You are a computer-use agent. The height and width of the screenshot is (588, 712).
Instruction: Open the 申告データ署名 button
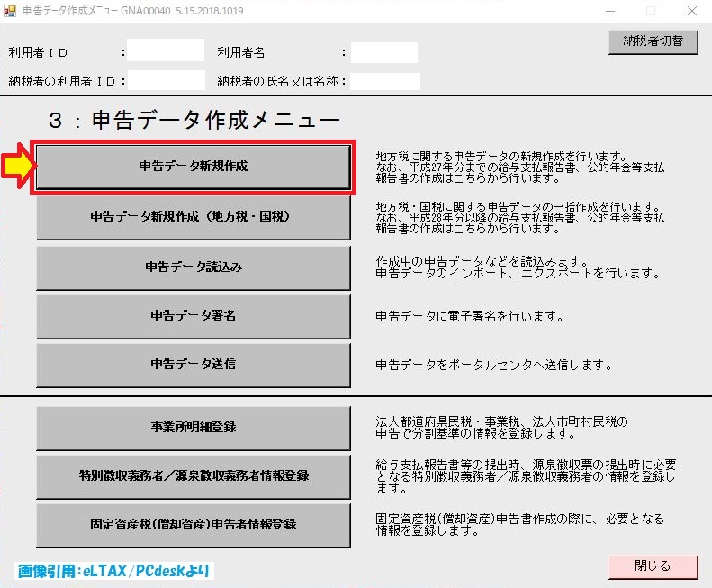pyautogui.click(x=193, y=316)
